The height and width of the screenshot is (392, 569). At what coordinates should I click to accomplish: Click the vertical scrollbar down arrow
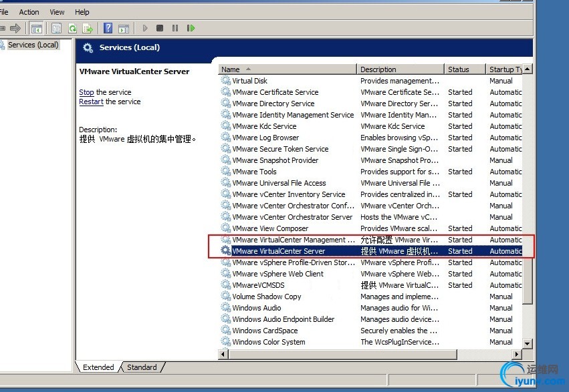point(528,343)
